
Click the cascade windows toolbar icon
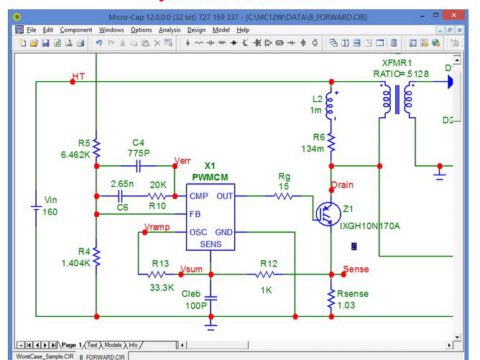pyautogui.click(x=333, y=43)
